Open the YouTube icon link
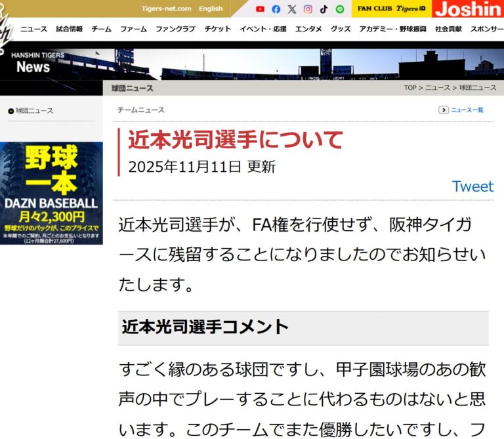This screenshot has height=439, width=504. tap(260, 9)
